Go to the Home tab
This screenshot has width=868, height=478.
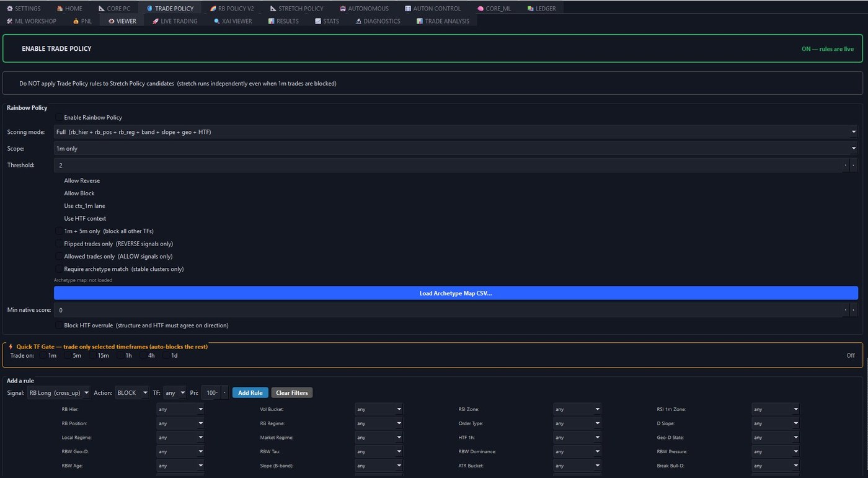(x=69, y=9)
